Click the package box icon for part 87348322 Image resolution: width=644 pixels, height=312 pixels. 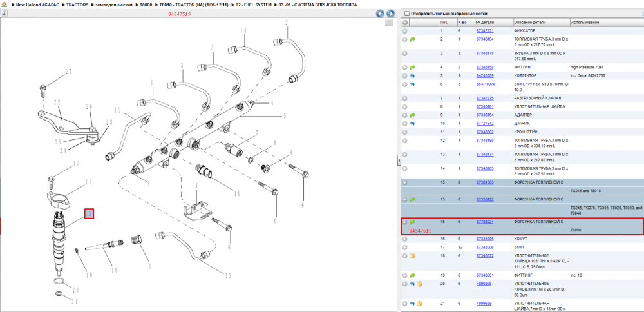point(413,256)
